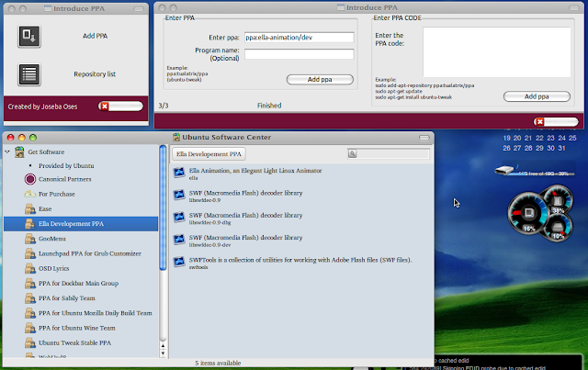588x370 pixels.
Task: Click the Software Center title bar pill button
Action: [x=424, y=138]
